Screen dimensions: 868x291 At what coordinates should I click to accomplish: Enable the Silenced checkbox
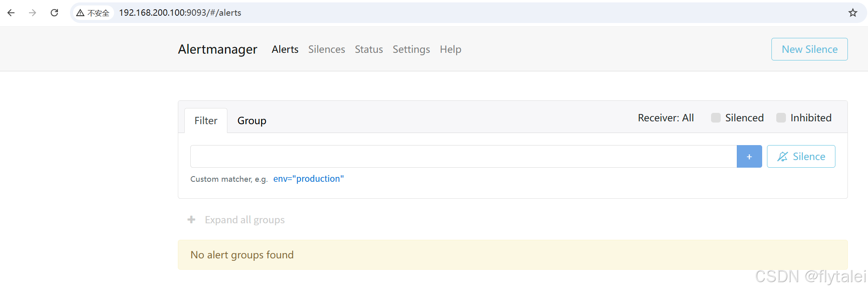coord(715,118)
